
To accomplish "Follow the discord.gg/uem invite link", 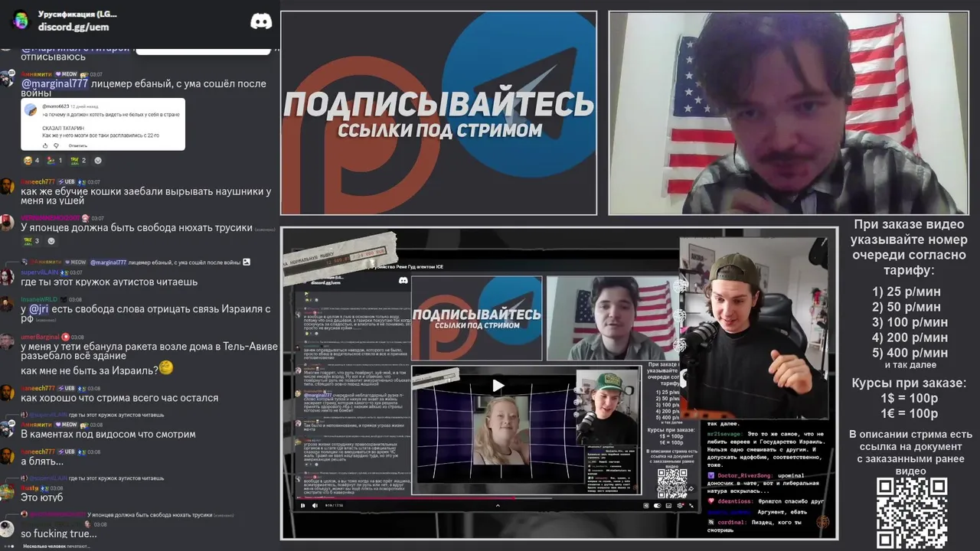I will [73, 27].
